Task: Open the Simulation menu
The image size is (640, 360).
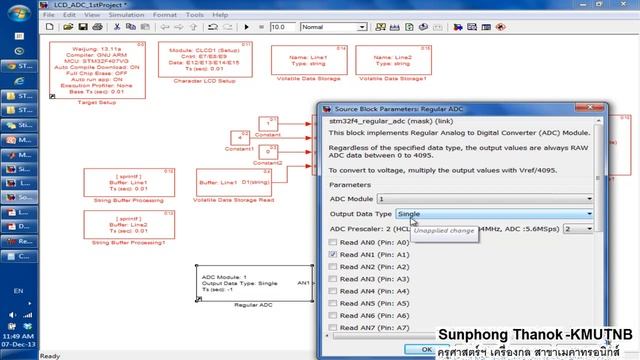Action: tap(126, 15)
